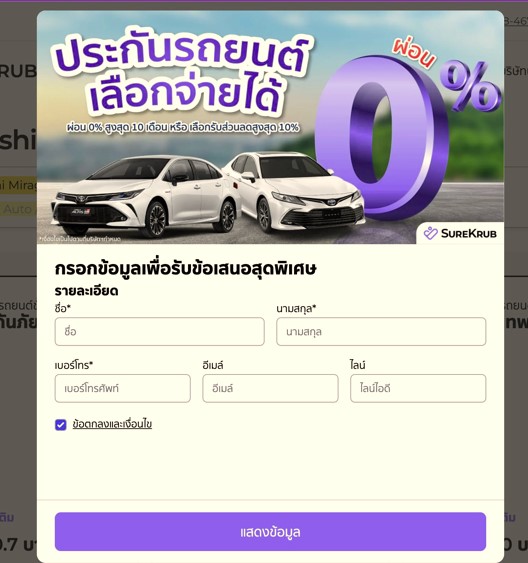Uncheck the terms and conditions checkbox
Screen dimensions: 528x563
click(x=61, y=425)
